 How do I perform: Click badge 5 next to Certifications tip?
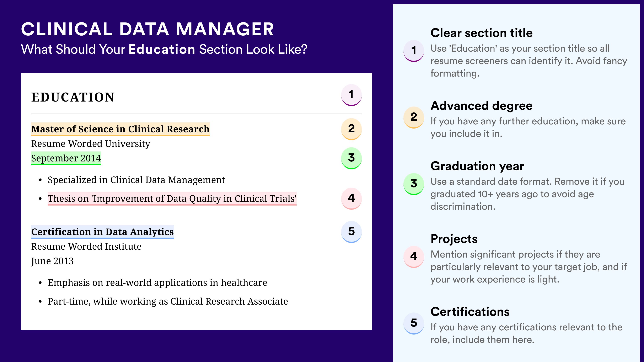point(414,323)
